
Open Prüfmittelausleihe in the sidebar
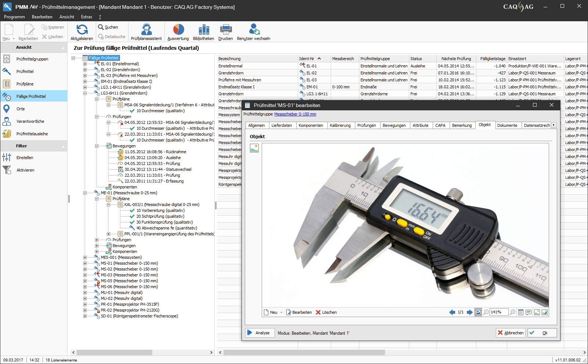click(32, 134)
